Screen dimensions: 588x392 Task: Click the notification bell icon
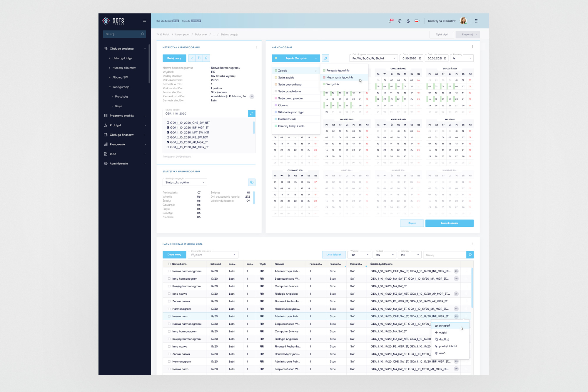(x=390, y=21)
